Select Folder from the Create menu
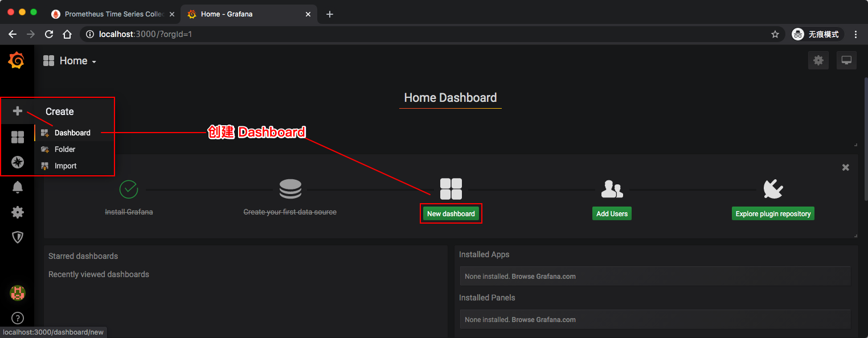This screenshot has width=868, height=338. point(65,149)
